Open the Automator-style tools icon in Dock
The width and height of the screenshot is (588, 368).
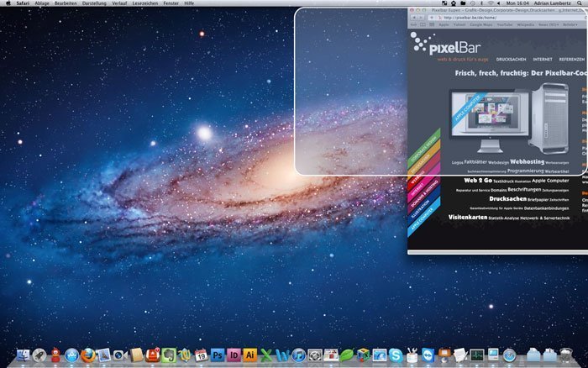(412, 355)
